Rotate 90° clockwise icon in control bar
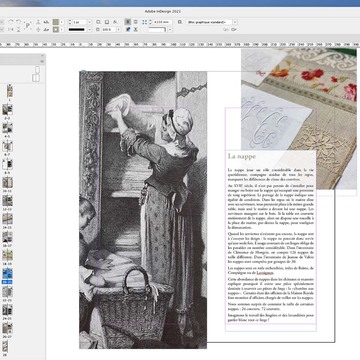The width and height of the screenshot is (360, 360). (x=11, y=22)
